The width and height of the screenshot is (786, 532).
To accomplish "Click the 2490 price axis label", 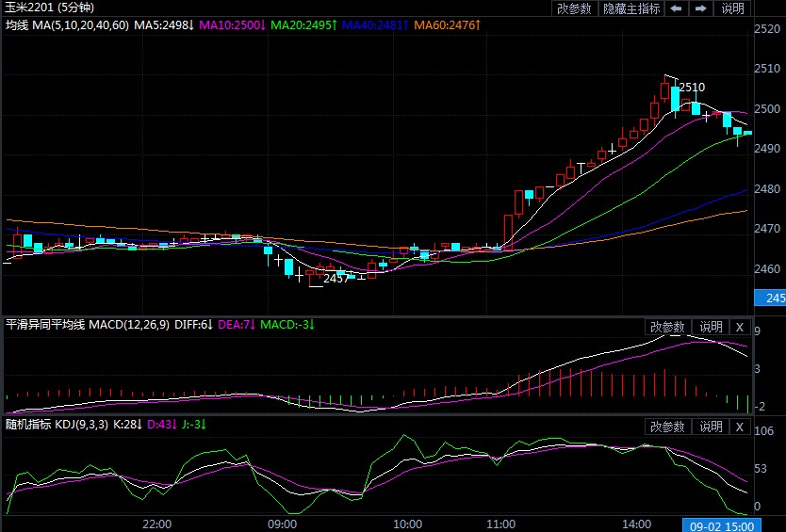I will click(x=767, y=149).
